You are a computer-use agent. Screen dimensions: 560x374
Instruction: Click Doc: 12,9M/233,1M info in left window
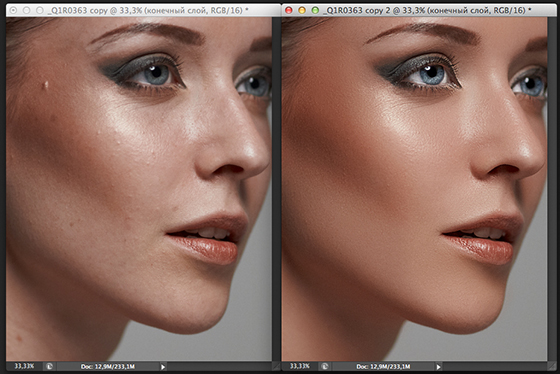click(x=108, y=366)
